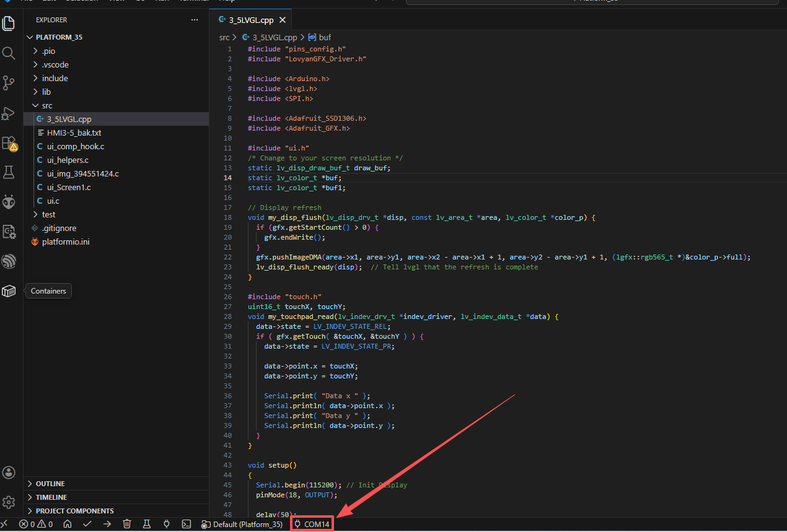Click the PlatformIO Build checkmark icon
Viewport: 787px width, 532px height.
(87, 524)
